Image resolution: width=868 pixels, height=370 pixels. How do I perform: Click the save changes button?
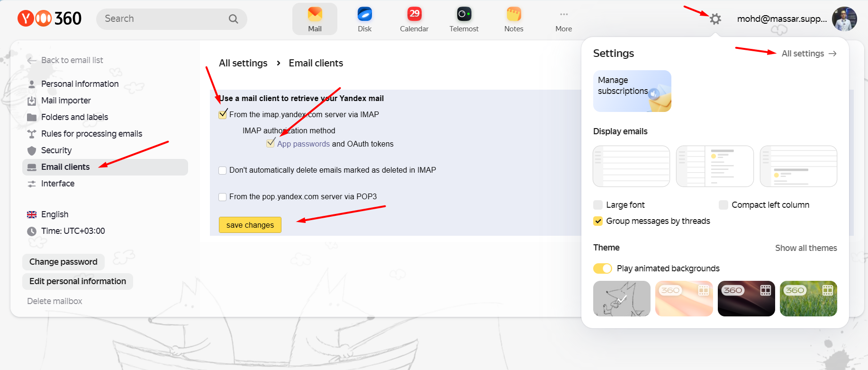tap(250, 225)
